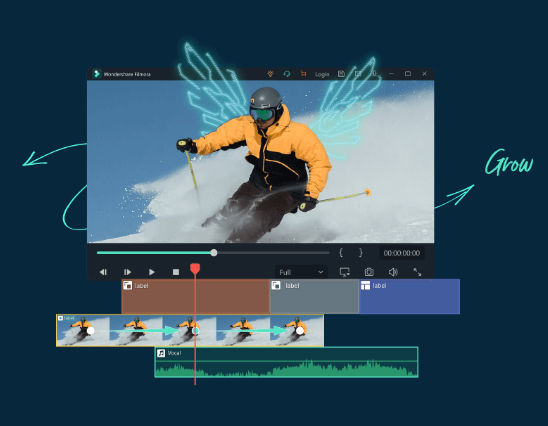Set mark-out point with right brace icon
The image size is (548, 426).
(x=361, y=253)
